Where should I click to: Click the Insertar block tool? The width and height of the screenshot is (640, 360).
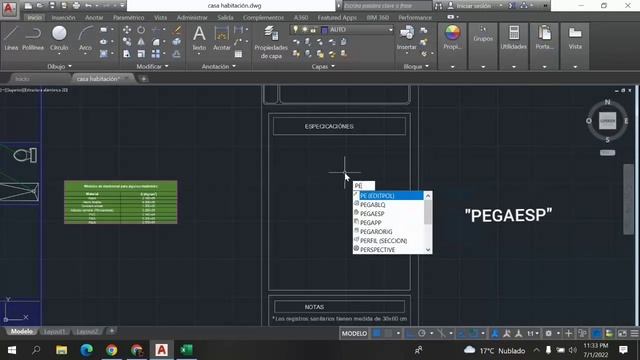[x=407, y=38]
